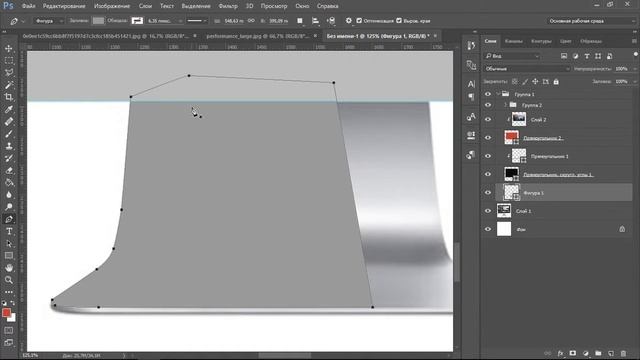This screenshot has height=360, width=640.
Task: Hide the Прямоугольник 1 layer
Action: [x=488, y=156]
